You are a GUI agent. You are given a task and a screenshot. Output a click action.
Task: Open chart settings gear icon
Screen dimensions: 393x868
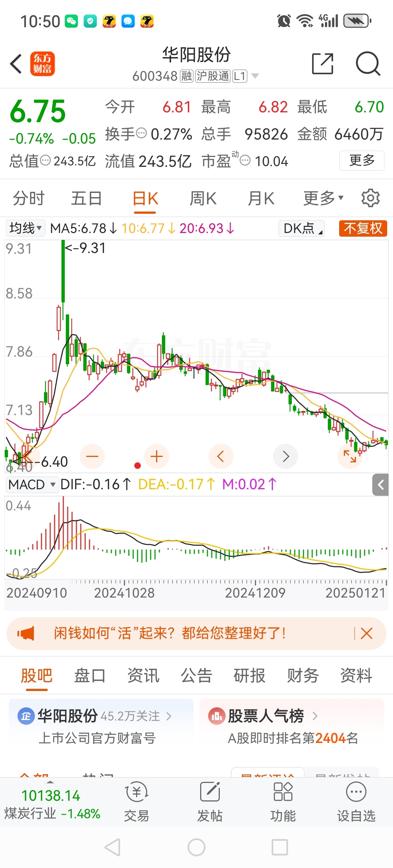(370, 198)
